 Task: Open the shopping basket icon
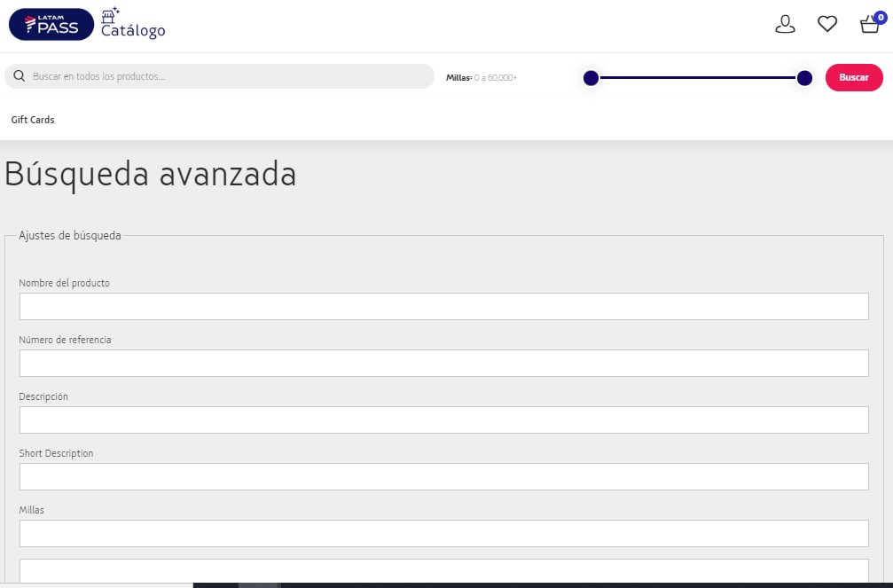click(869, 25)
